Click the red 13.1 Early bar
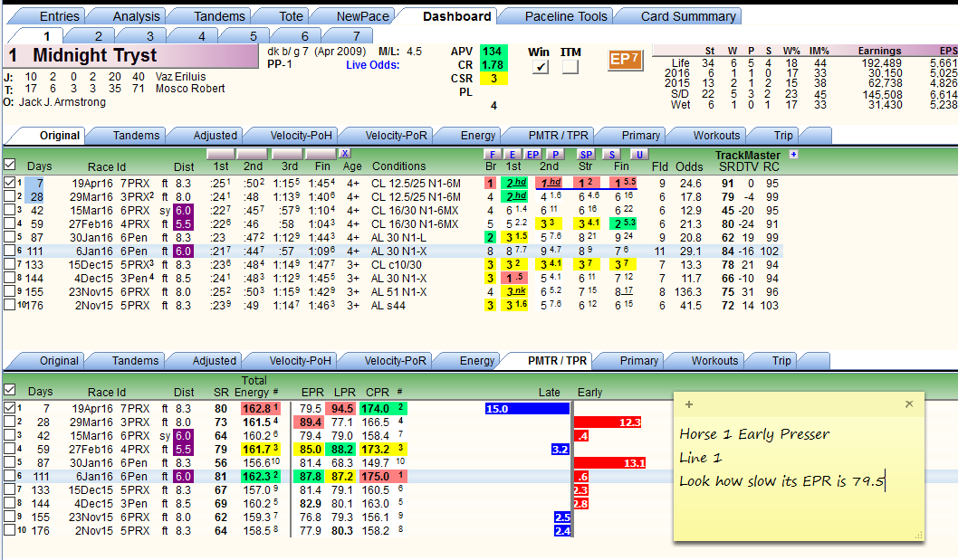 pyautogui.click(x=609, y=463)
